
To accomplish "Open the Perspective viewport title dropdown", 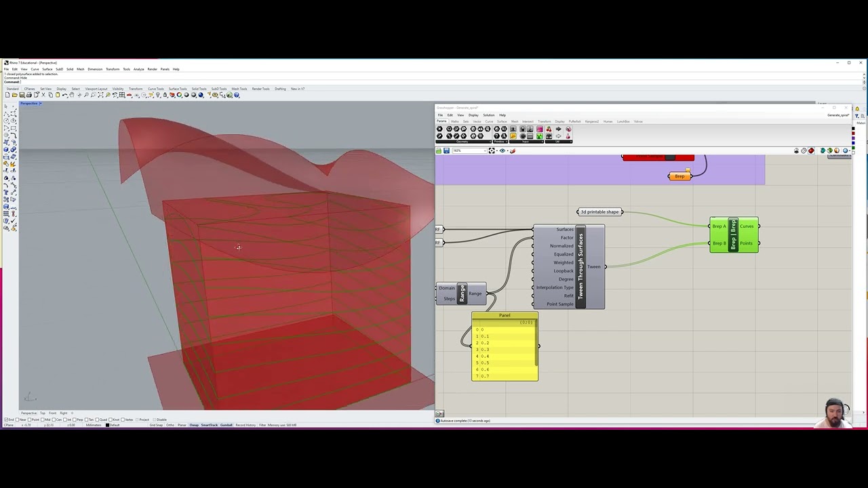I will click(40, 103).
